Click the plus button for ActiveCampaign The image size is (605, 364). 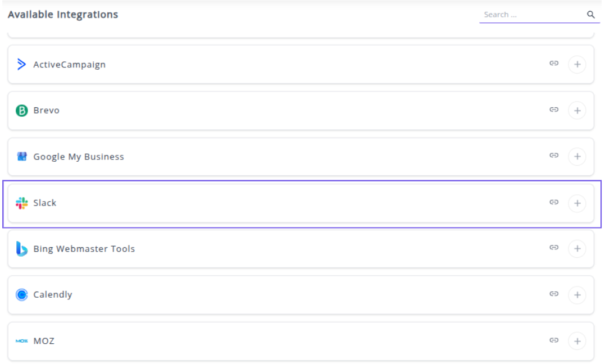point(577,65)
